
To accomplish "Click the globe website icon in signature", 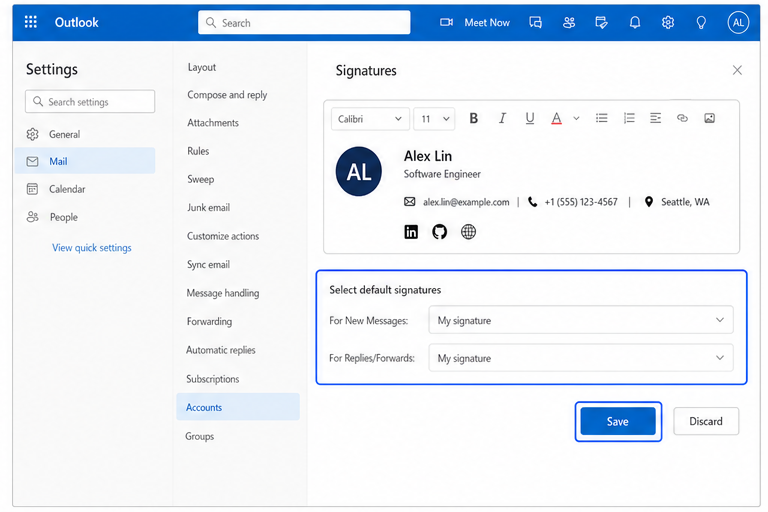I will point(468,232).
